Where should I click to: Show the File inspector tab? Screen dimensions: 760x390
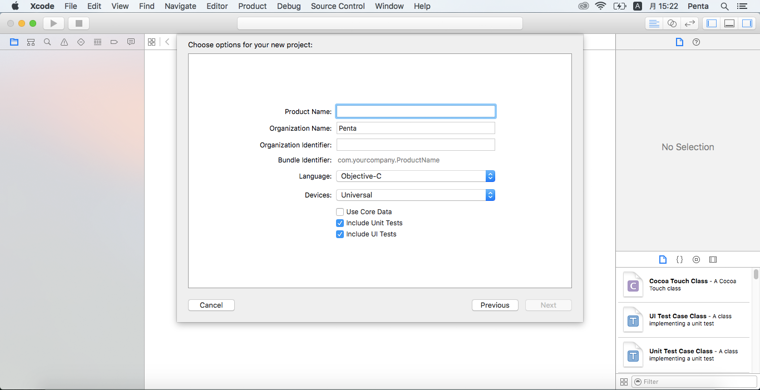point(680,42)
